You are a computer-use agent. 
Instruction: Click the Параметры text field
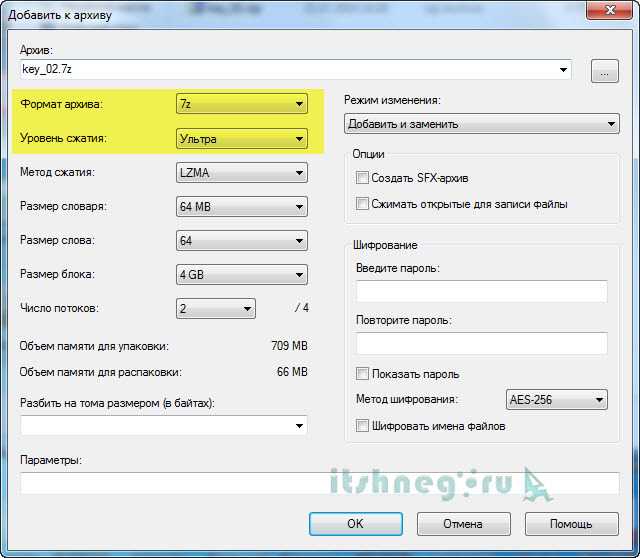[x=320, y=483]
